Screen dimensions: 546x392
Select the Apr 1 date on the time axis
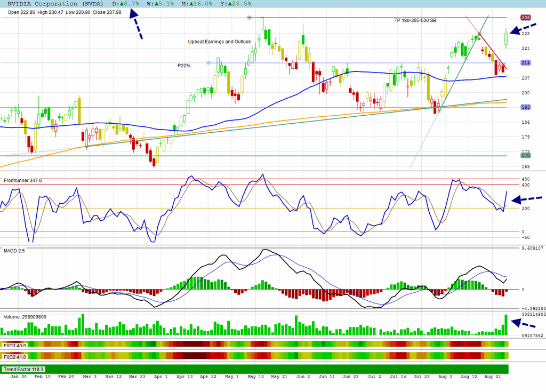pos(161,377)
